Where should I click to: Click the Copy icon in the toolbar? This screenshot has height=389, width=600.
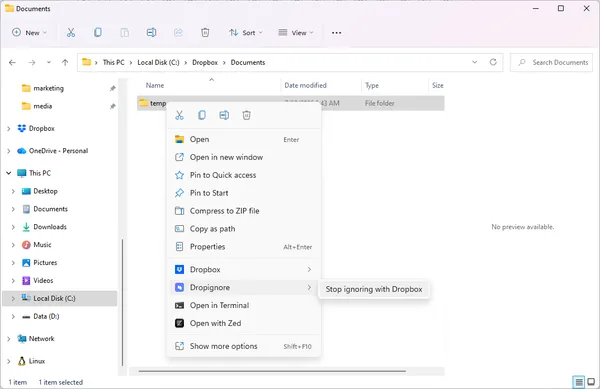[x=98, y=33]
